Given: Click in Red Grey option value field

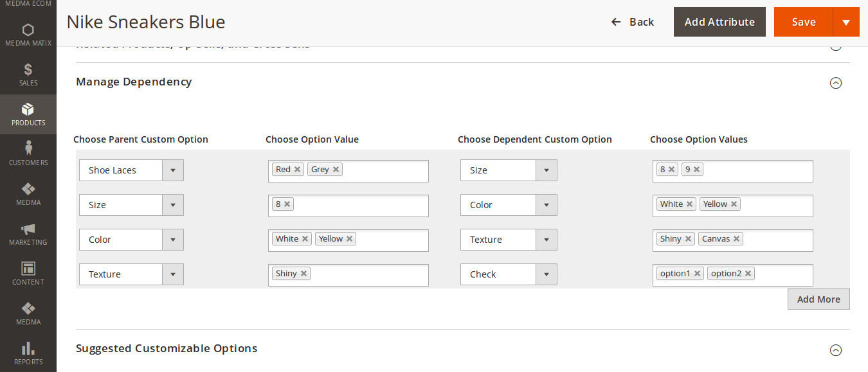Looking at the screenshot, I should tap(348, 171).
